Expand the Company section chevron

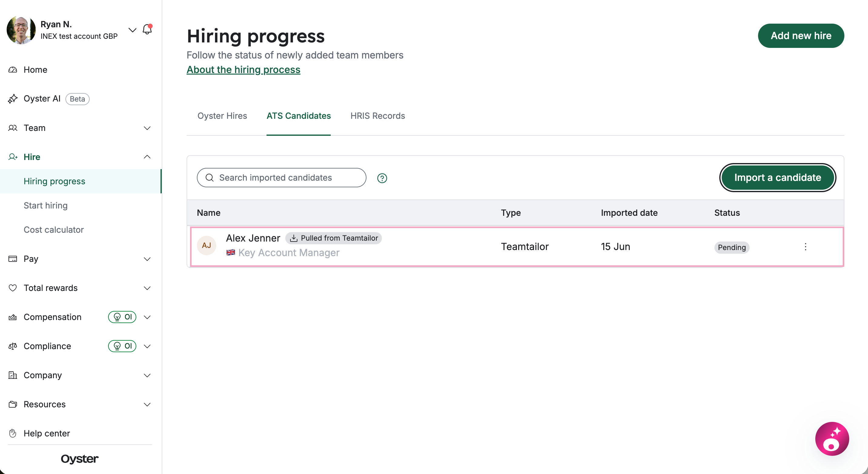[147, 375]
